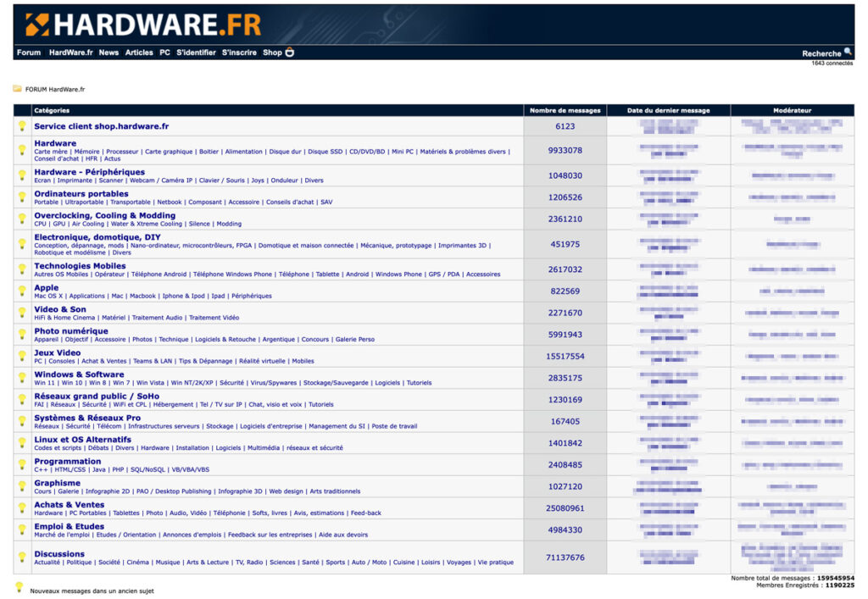Open the Shop bag icon in navigation
This screenshot has width=868, height=599.
[288, 52]
